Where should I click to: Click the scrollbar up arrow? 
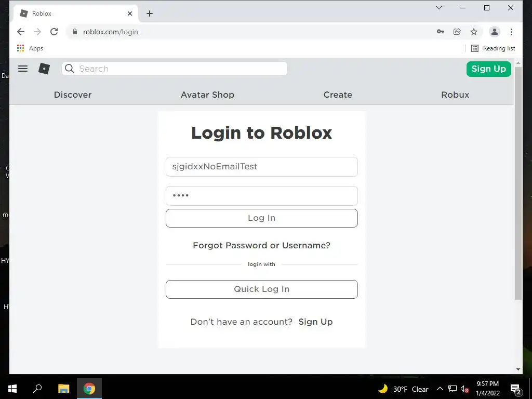pyautogui.click(x=518, y=63)
